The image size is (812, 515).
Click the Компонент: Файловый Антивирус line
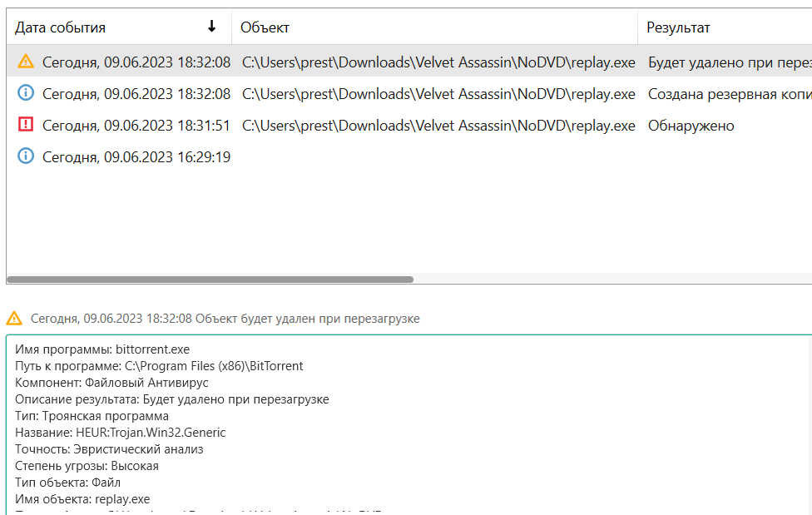click(x=111, y=383)
